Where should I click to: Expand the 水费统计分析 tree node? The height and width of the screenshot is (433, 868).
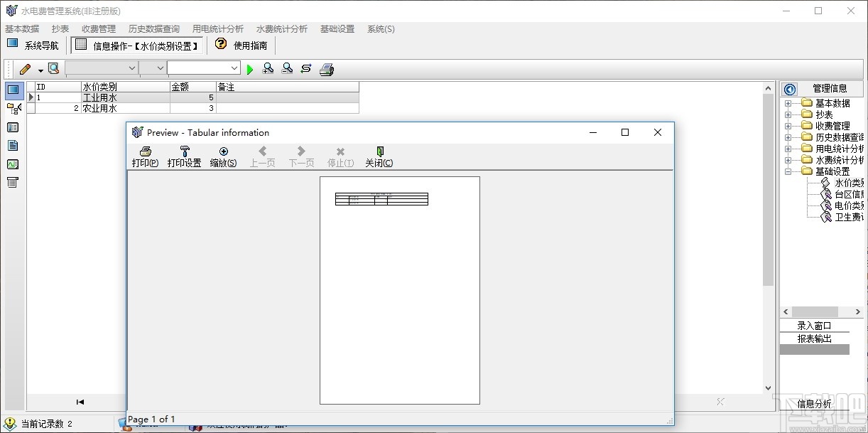788,161
